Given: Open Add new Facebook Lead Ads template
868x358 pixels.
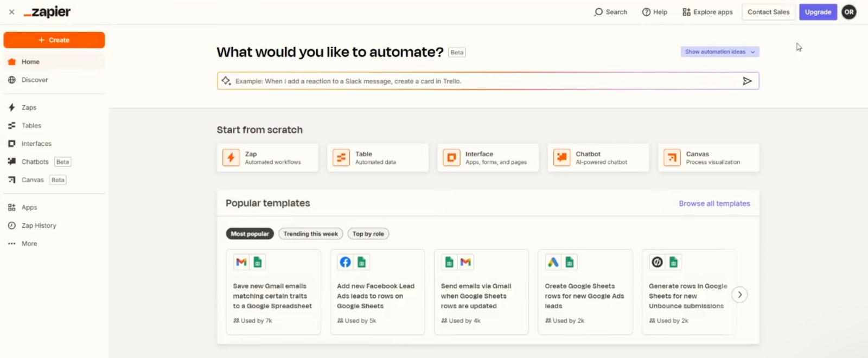Looking at the screenshot, I should (x=378, y=292).
